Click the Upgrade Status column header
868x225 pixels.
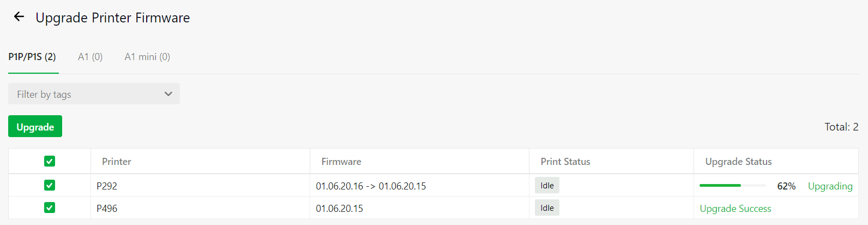738,162
